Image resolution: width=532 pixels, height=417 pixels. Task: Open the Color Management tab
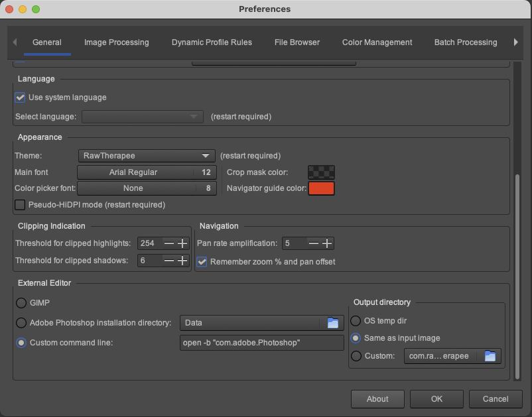(377, 42)
